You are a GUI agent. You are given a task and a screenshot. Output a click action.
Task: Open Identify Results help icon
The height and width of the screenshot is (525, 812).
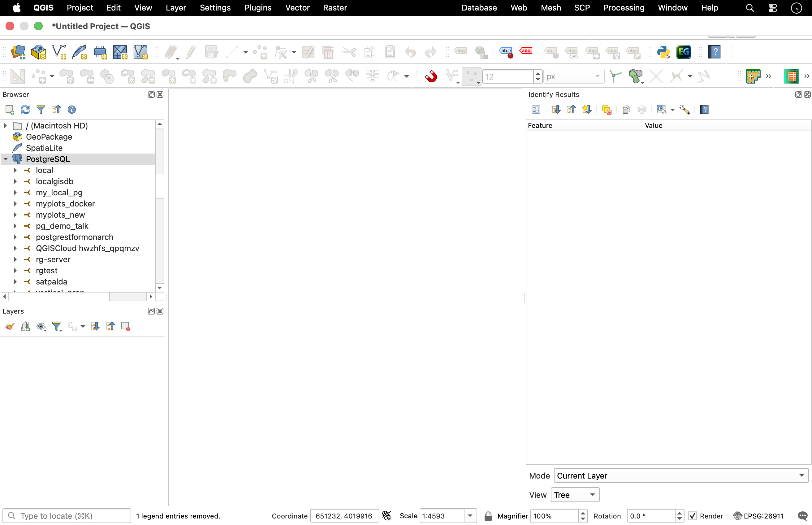point(704,110)
